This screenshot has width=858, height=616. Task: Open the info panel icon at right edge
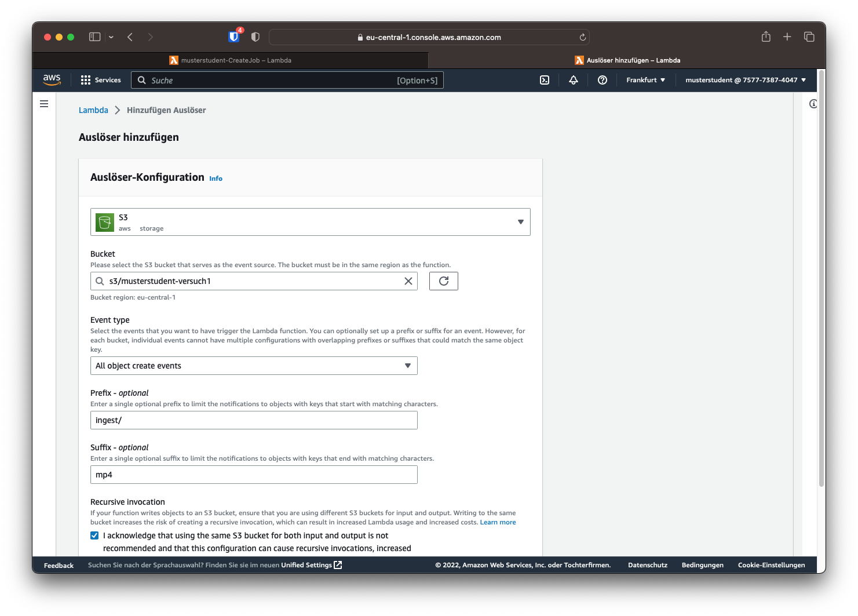click(x=813, y=104)
